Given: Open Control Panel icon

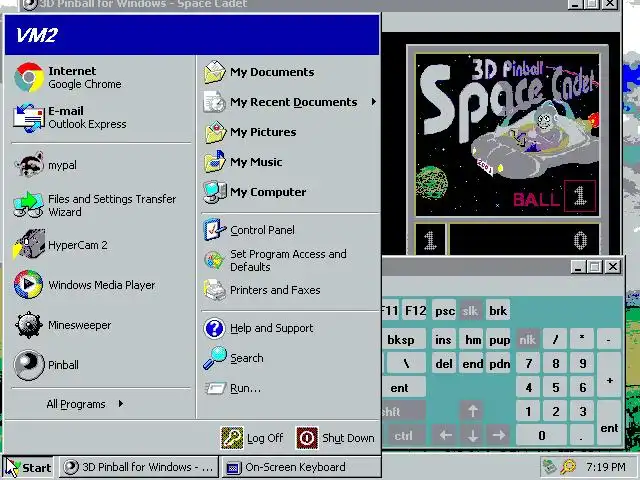Looking at the screenshot, I should pos(215,230).
